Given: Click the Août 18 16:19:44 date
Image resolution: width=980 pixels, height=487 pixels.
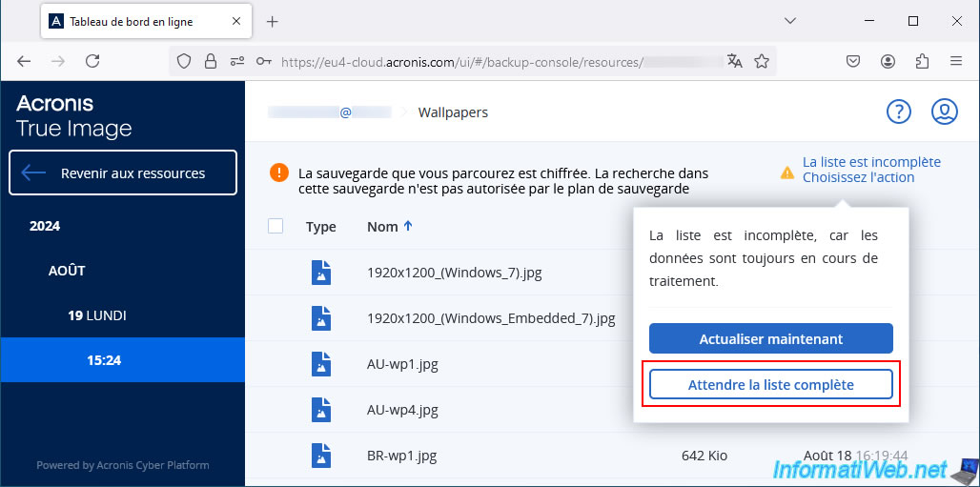Looking at the screenshot, I should (856, 456).
